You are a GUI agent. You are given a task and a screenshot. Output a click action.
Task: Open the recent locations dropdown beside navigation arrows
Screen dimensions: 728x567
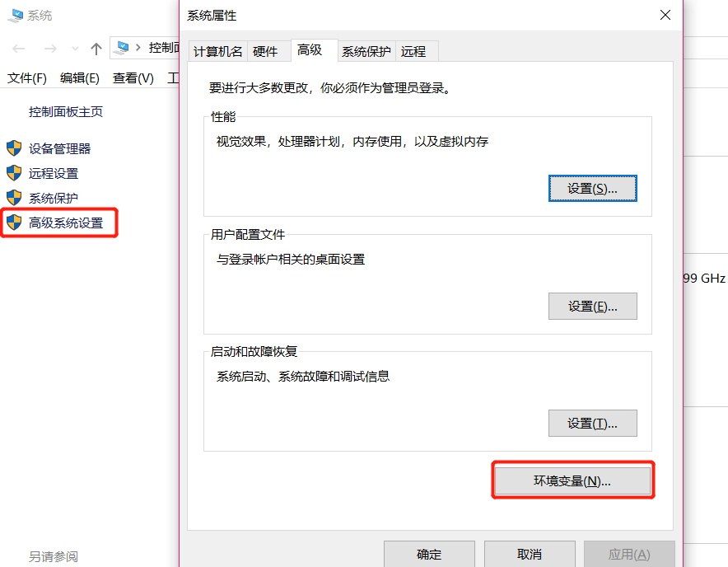74,48
